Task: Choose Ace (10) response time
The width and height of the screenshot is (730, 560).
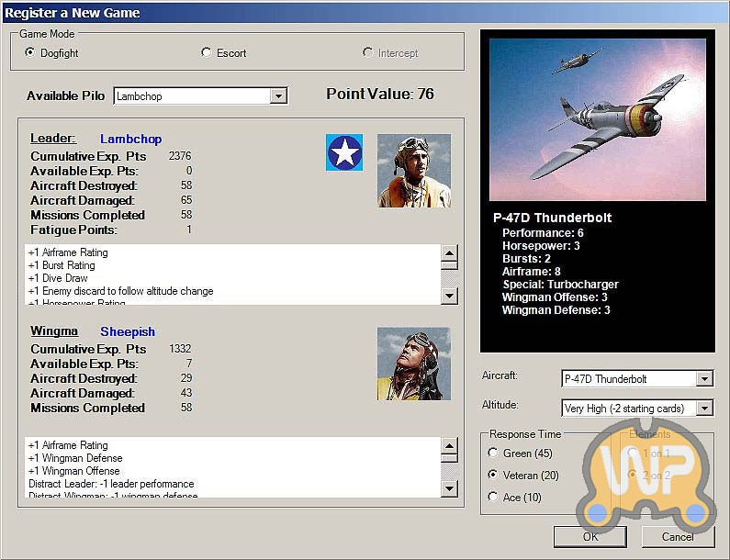Action: [x=494, y=498]
